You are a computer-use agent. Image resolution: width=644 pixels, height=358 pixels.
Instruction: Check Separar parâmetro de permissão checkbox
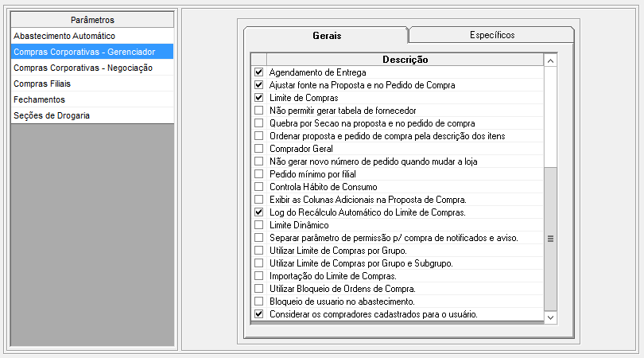tap(258, 238)
